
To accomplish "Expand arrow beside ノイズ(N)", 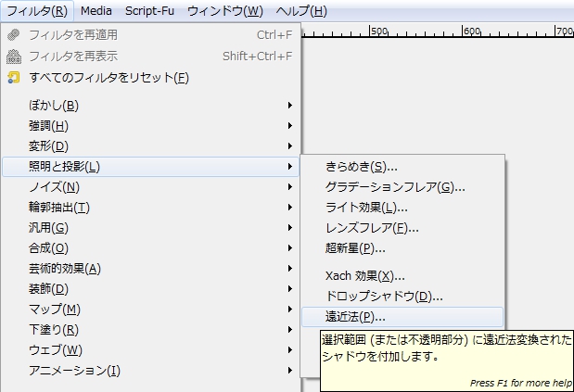I will pyautogui.click(x=290, y=187).
